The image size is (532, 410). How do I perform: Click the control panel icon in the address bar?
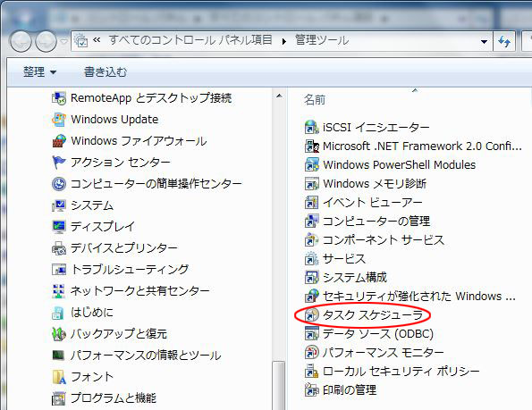81,40
